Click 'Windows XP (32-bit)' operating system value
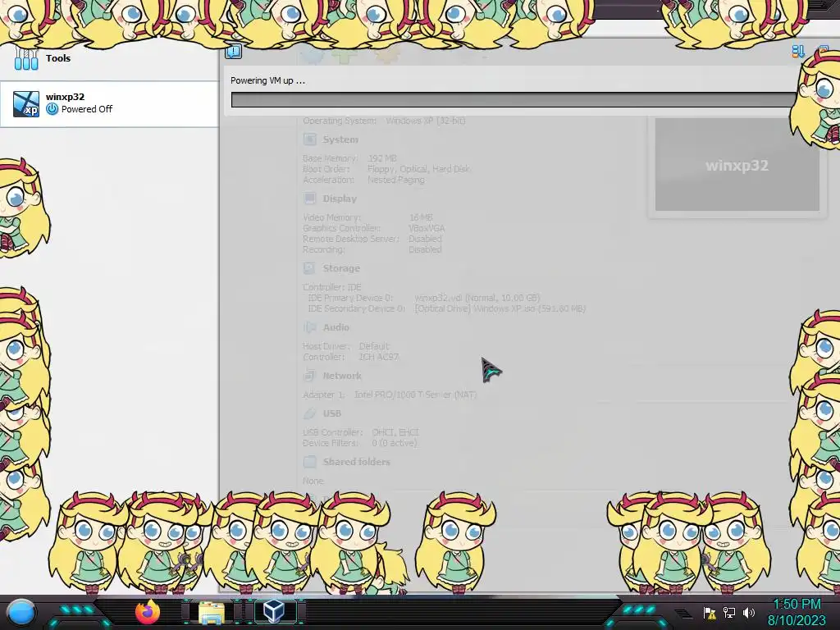 [426, 121]
